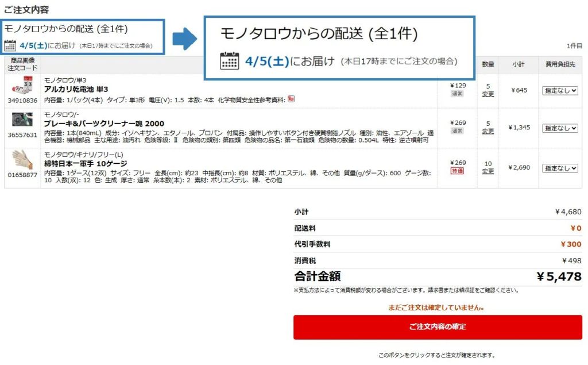This screenshot has height=365, width=588.
Task: Click the ブレーキ&パーツクリーナー魂 2000 product name
Action: tap(104, 124)
